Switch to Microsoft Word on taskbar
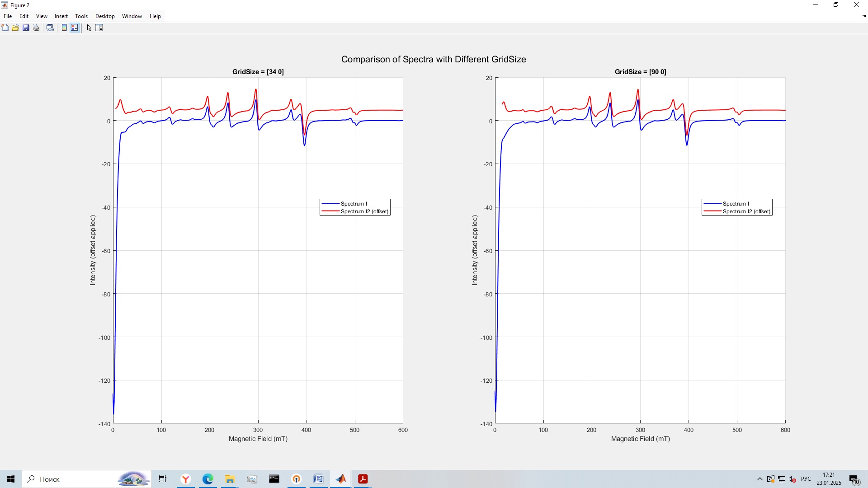This screenshot has height=488, width=868. click(319, 479)
